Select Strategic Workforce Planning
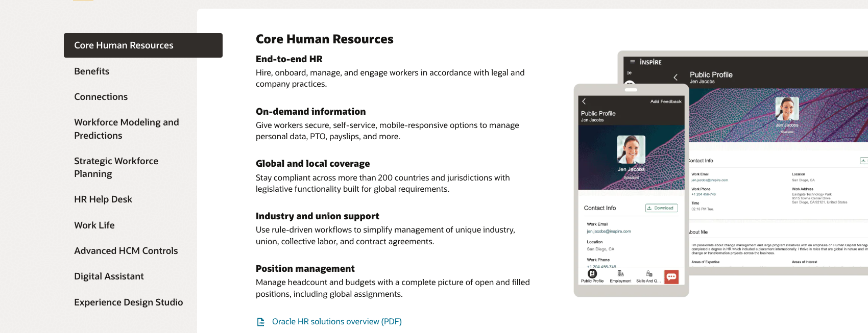Image resolution: width=868 pixels, height=333 pixels. (116, 167)
